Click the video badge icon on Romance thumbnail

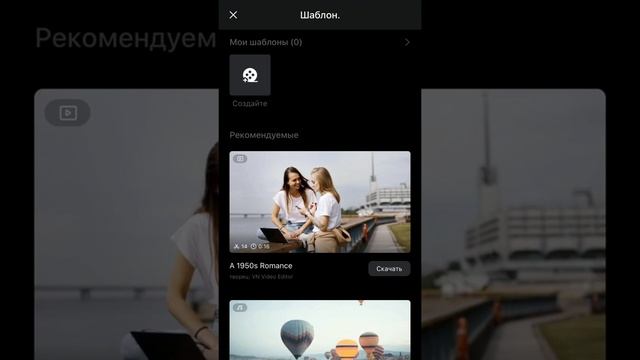pyautogui.click(x=240, y=158)
